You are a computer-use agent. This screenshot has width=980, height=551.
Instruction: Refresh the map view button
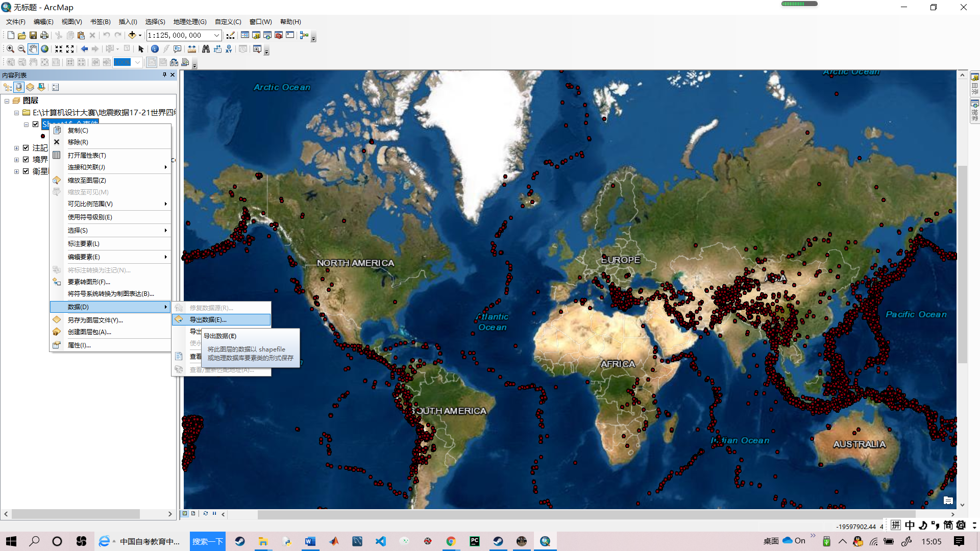click(206, 514)
